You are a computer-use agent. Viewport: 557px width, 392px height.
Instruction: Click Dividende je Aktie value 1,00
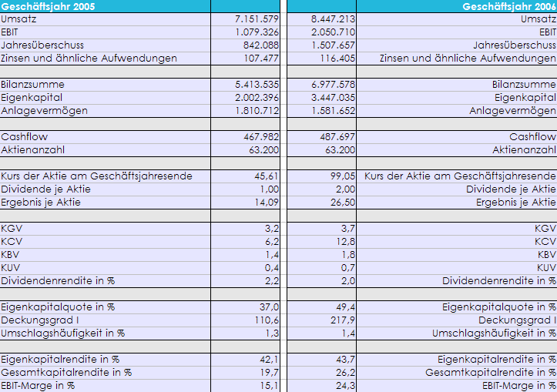pyautogui.click(x=270, y=189)
